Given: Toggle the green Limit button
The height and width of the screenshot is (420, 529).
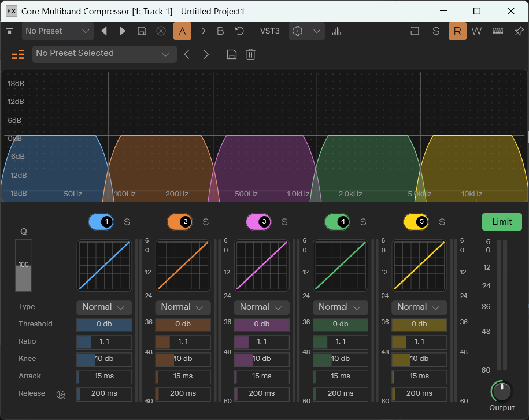Looking at the screenshot, I should pos(502,222).
